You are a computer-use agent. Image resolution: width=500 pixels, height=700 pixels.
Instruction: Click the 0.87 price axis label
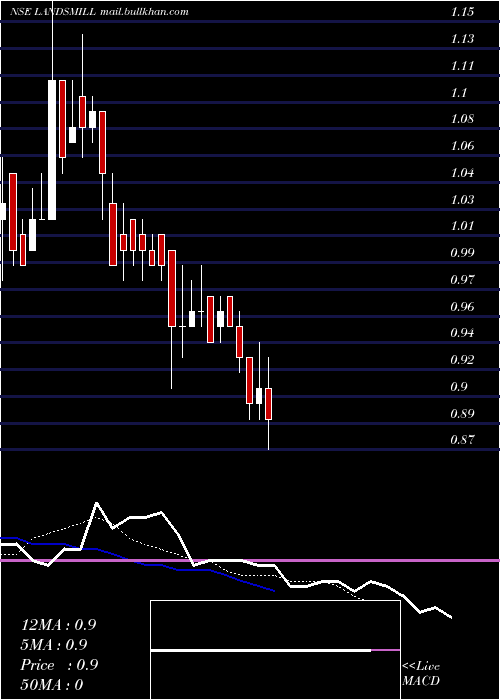(462, 440)
